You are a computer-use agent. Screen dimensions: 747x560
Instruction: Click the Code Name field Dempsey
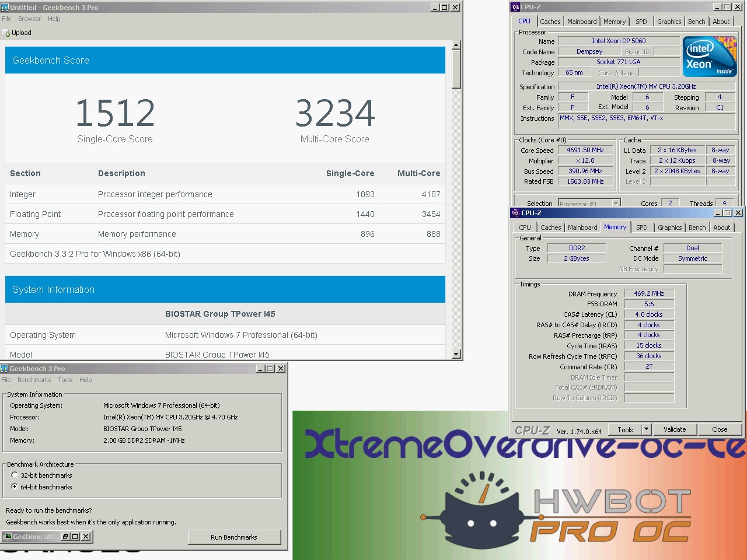(589, 51)
